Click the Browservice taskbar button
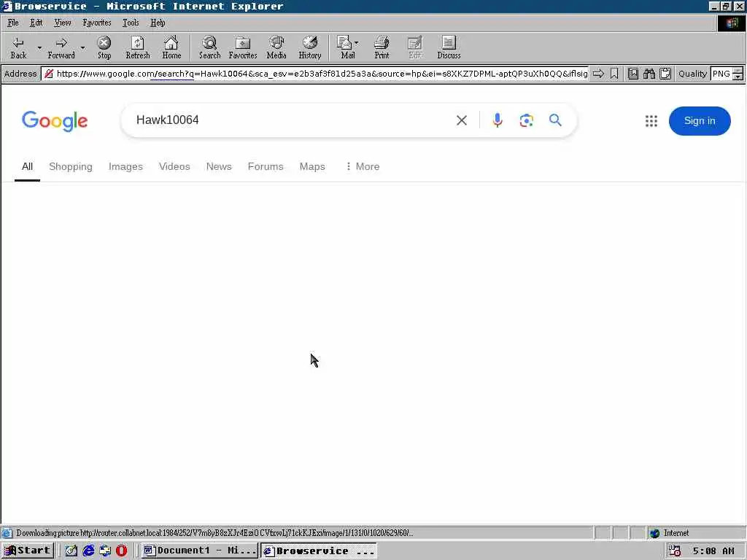 click(x=319, y=551)
